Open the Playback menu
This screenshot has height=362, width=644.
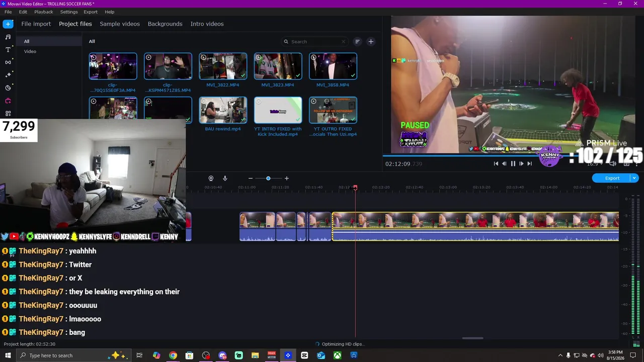44,12
